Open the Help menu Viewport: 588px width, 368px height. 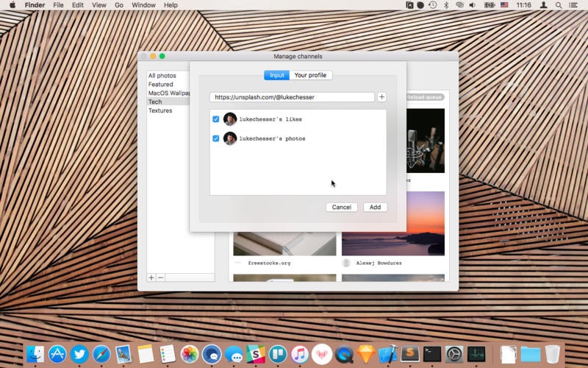pos(171,5)
